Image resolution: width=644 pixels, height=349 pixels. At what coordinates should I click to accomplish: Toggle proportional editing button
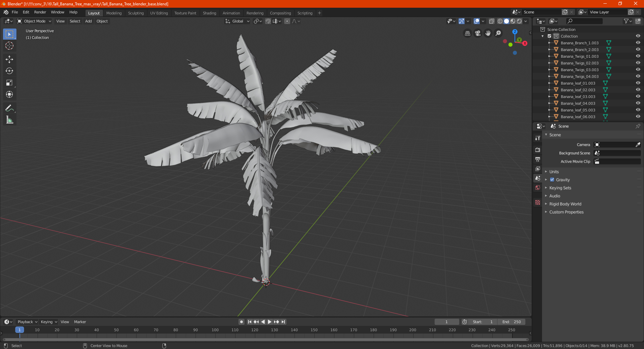pyautogui.click(x=287, y=21)
